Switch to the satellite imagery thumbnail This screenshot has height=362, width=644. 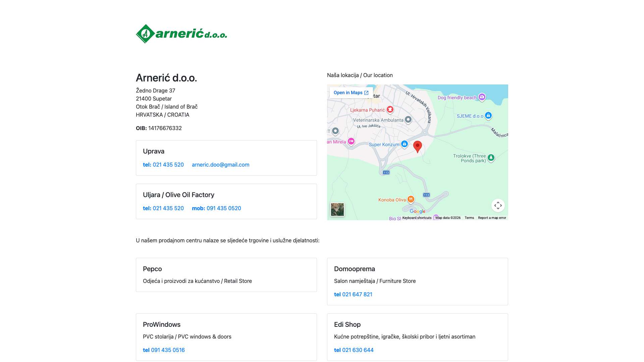(337, 209)
